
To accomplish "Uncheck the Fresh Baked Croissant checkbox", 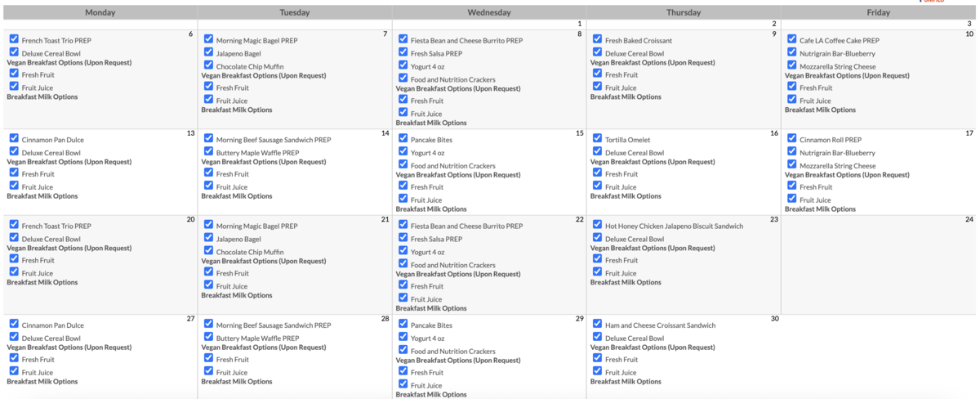I will [x=597, y=39].
